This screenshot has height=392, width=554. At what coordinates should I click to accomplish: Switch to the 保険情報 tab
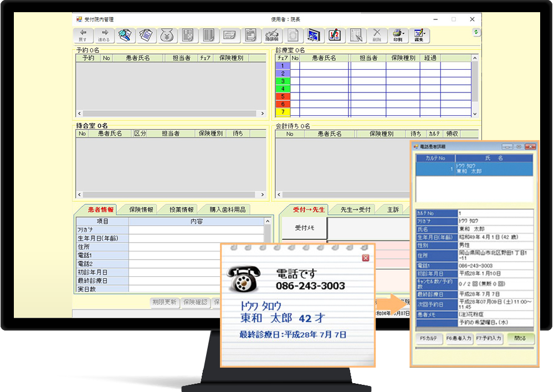[140, 210]
